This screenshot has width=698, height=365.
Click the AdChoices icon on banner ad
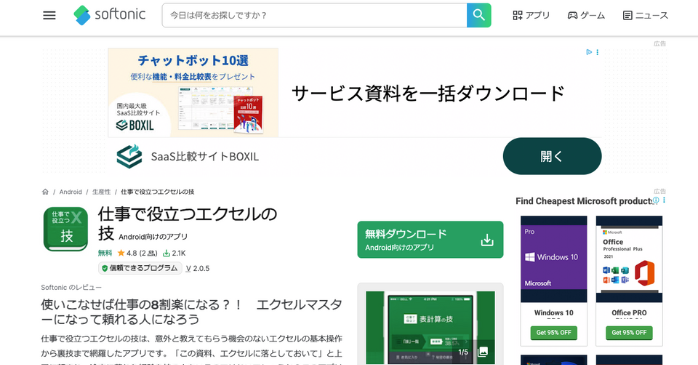589,52
